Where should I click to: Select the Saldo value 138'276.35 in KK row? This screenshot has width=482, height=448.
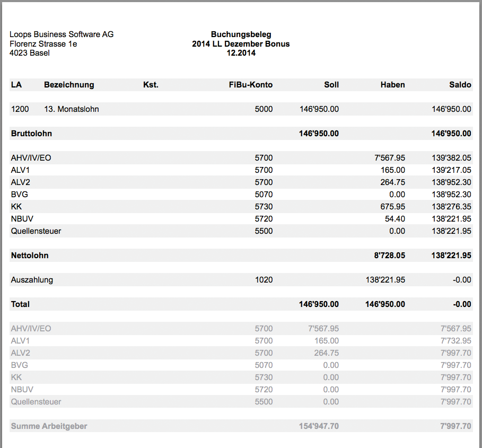[x=451, y=207]
